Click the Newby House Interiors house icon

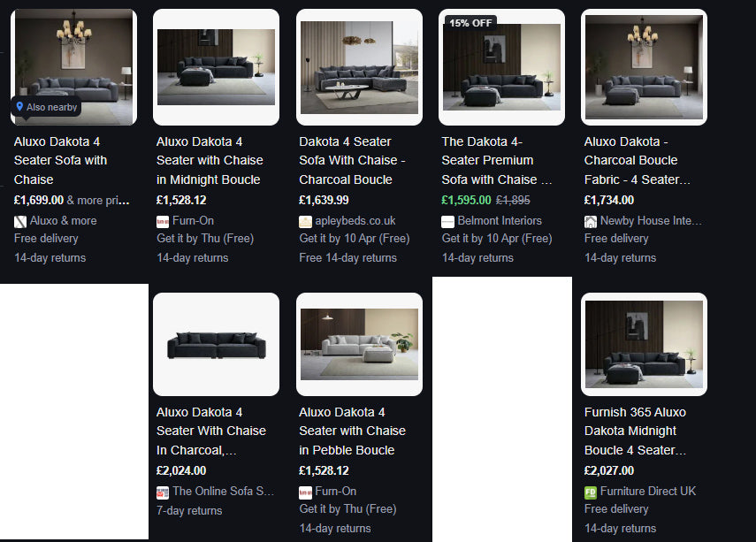pos(591,222)
